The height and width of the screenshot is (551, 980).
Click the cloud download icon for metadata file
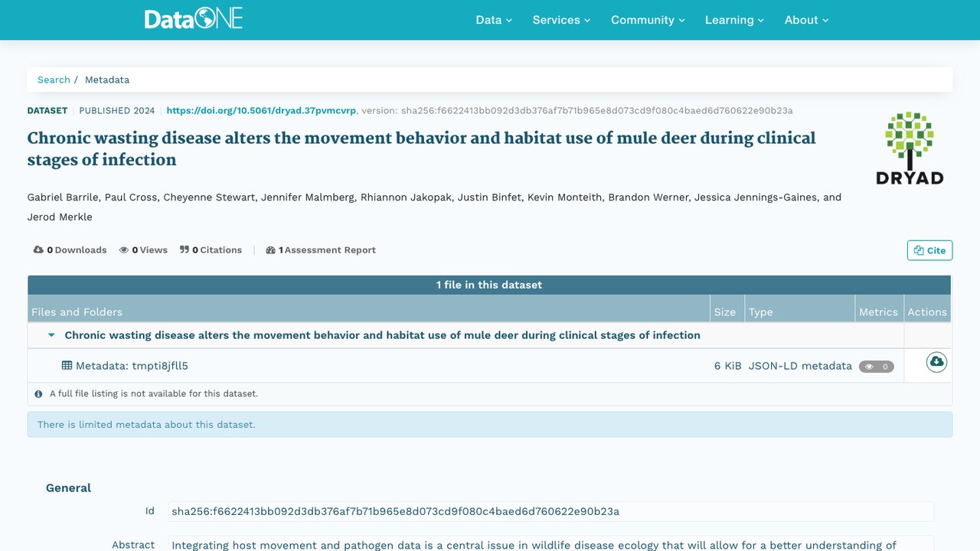click(x=936, y=362)
